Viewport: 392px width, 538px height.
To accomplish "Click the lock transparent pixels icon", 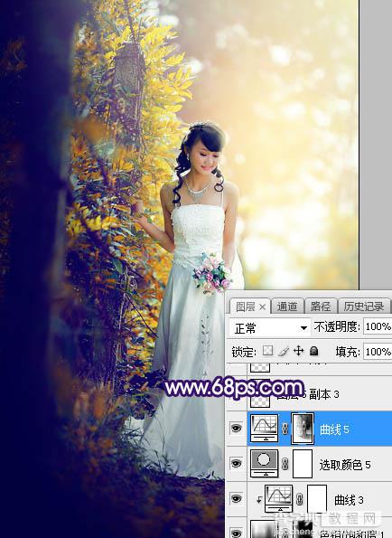I will pos(267,350).
